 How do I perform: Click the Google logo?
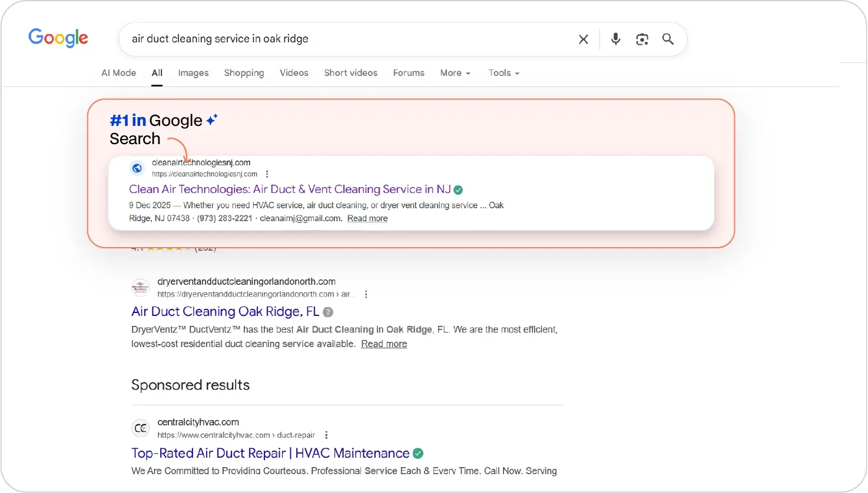(58, 38)
